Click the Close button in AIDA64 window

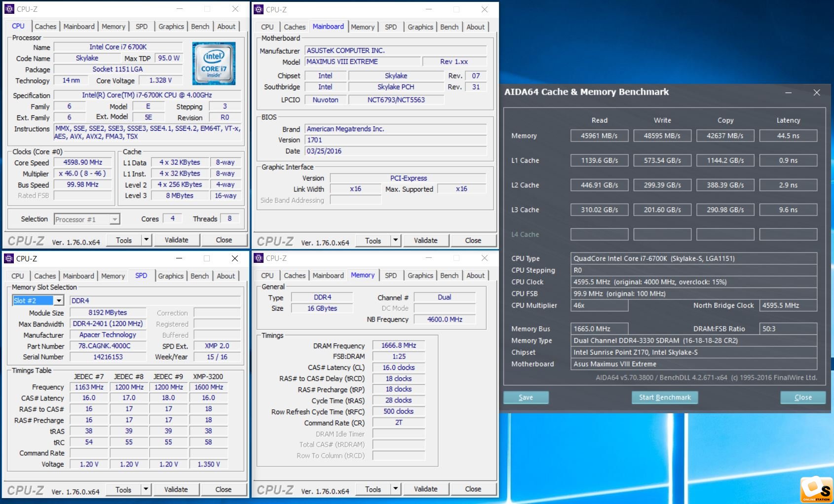click(x=803, y=397)
